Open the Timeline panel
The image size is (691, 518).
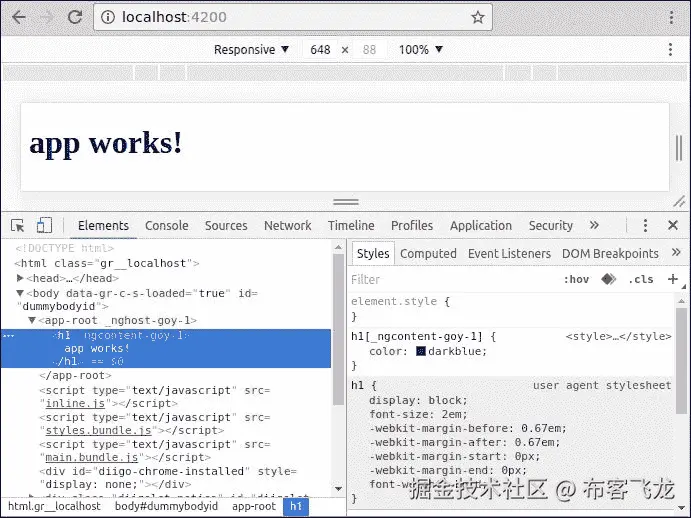(x=351, y=225)
